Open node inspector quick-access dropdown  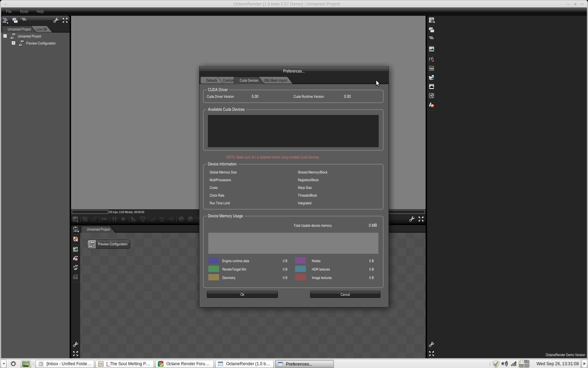click(432, 20)
